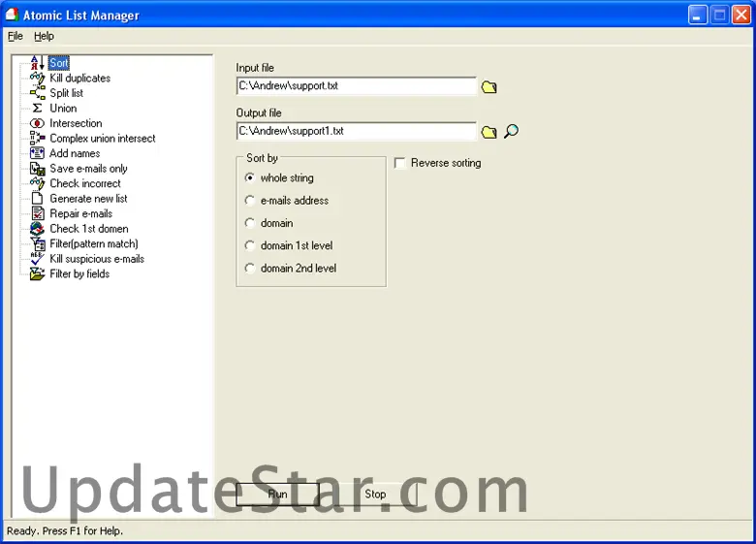
Task: Click the Check incorrect icon
Action: (37, 183)
